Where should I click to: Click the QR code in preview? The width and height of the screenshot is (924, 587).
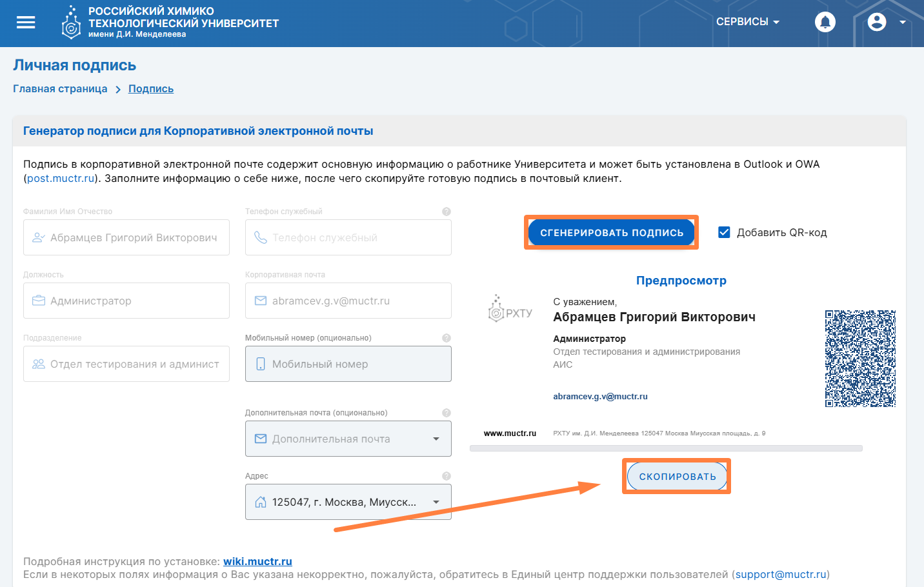click(x=860, y=359)
